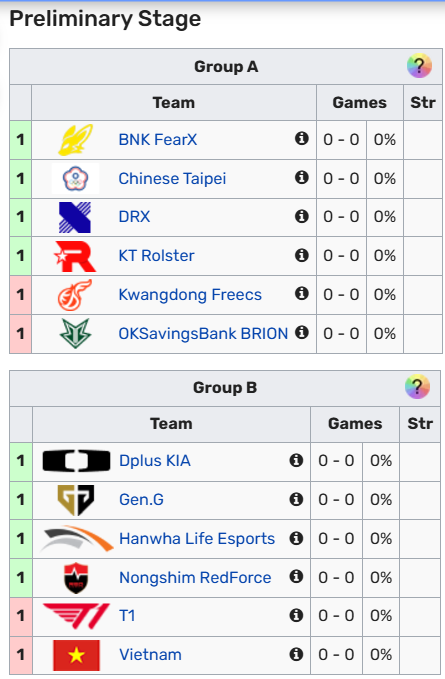
Task: Follow the Kwangdong Freecs link
Action: point(190,294)
